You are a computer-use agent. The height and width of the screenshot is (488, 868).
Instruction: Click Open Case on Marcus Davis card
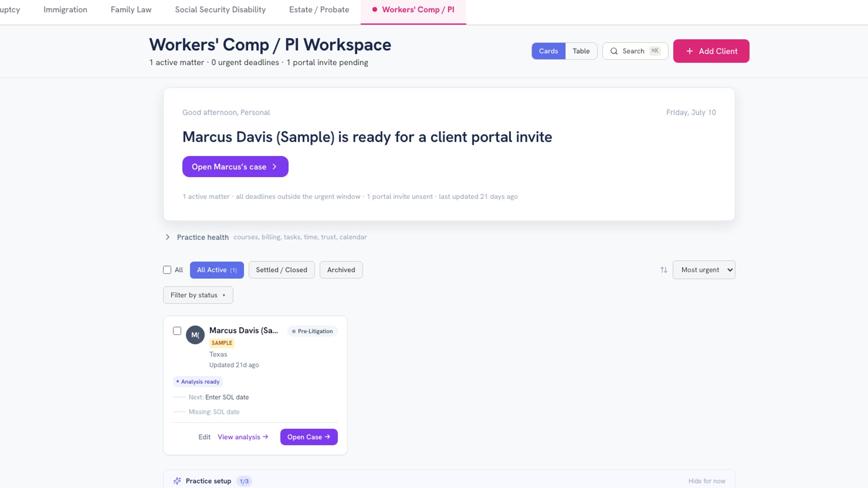pyautogui.click(x=309, y=437)
